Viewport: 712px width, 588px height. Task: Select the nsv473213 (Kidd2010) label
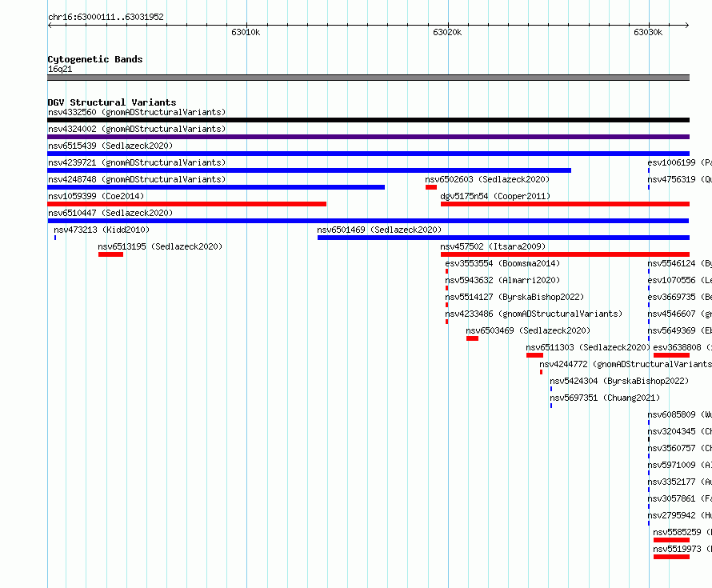[102, 230]
